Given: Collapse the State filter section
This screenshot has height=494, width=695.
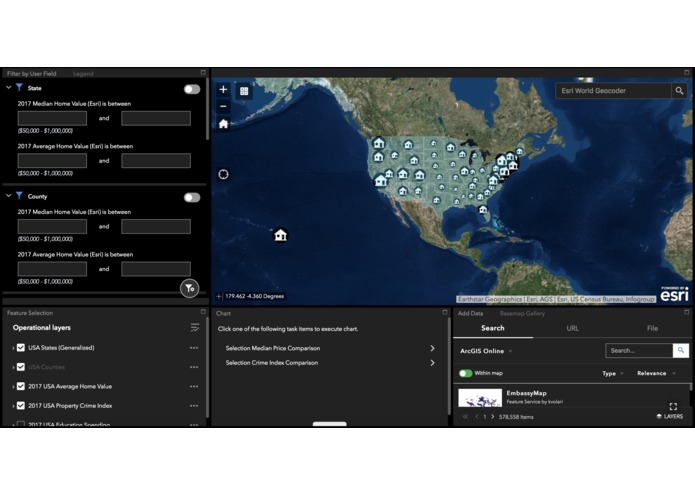Looking at the screenshot, I should coord(8,88).
